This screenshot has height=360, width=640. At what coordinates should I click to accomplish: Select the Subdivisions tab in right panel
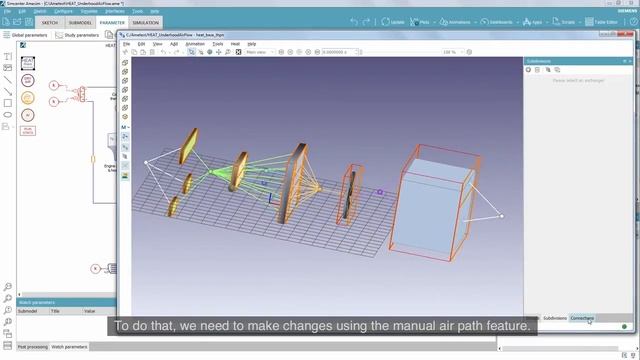[x=555, y=318]
